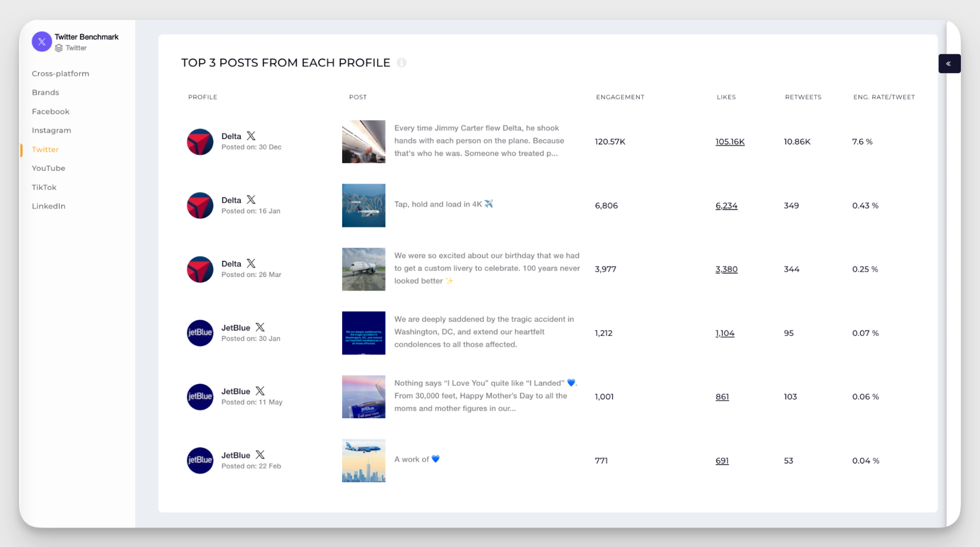Select JetBlue's circular logo avatar

[200, 333]
